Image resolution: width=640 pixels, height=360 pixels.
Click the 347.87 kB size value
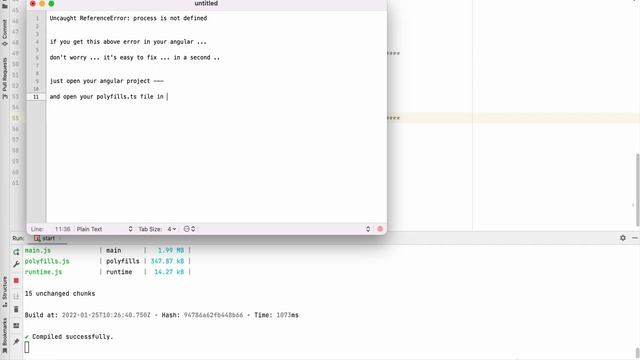[x=167, y=261]
